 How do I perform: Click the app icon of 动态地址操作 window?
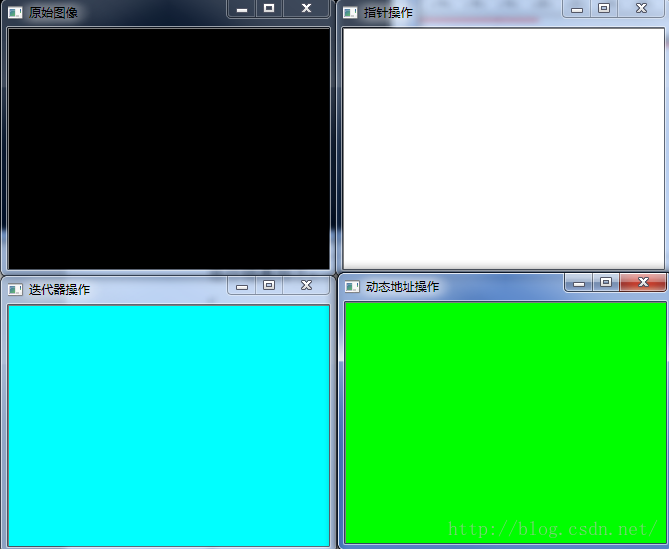click(352, 287)
